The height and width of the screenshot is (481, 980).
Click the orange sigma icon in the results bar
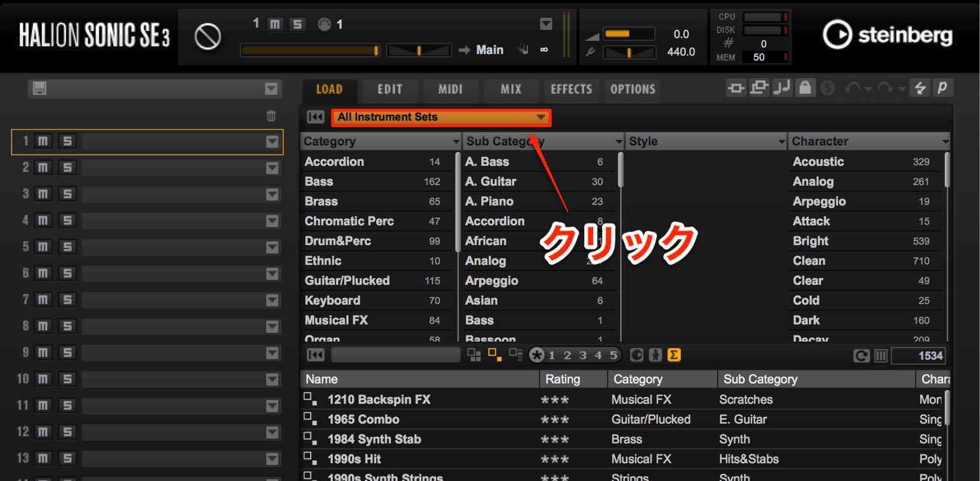674,355
